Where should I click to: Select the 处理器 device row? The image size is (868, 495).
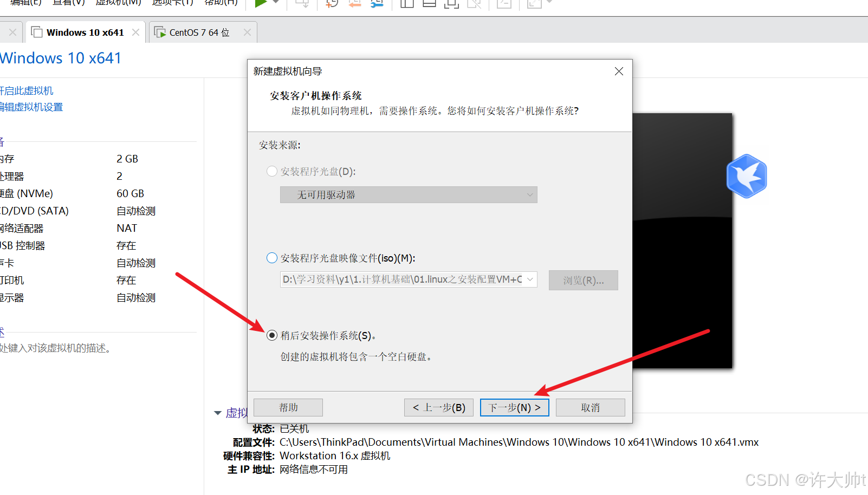(x=98, y=176)
